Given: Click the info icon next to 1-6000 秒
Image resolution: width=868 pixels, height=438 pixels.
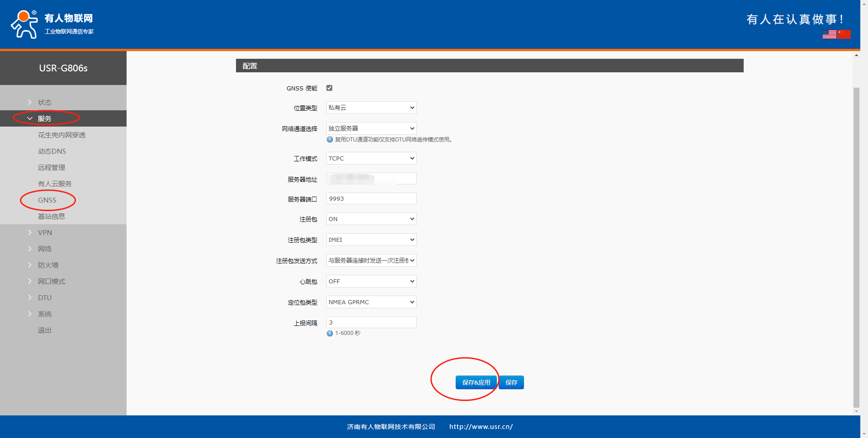Looking at the screenshot, I should [x=330, y=334].
